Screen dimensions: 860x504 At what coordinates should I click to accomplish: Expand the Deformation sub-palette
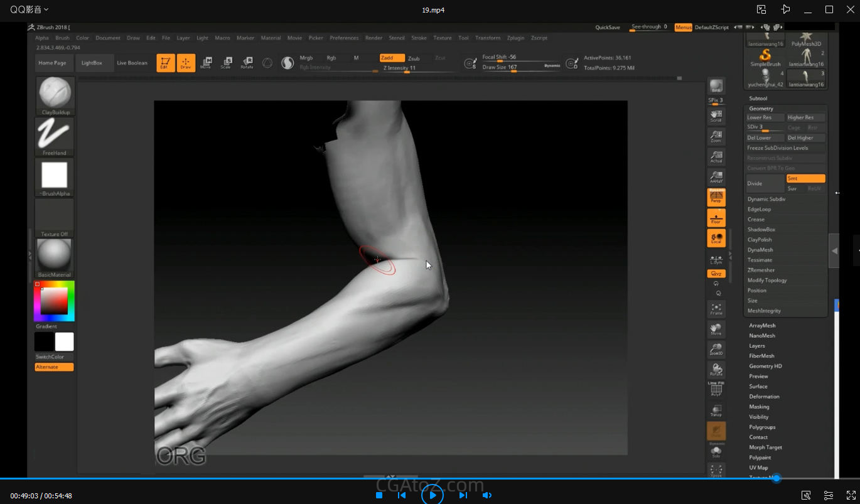coord(764,397)
